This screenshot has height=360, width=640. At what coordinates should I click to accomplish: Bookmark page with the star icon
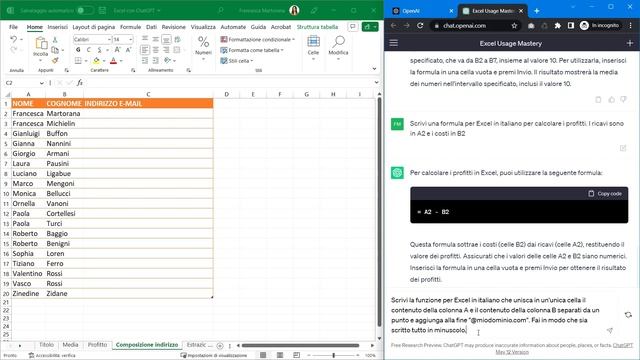pos(514,26)
